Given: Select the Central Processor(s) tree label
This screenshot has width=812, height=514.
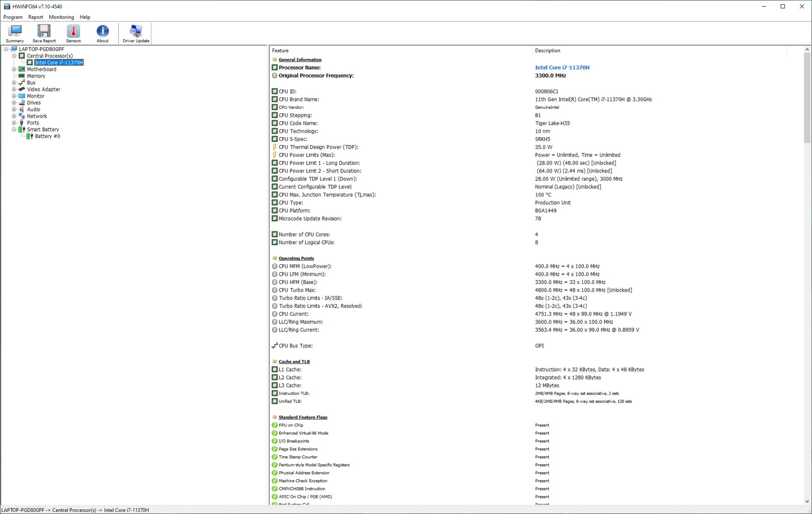Looking at the screenshot, I should point(50,56).
